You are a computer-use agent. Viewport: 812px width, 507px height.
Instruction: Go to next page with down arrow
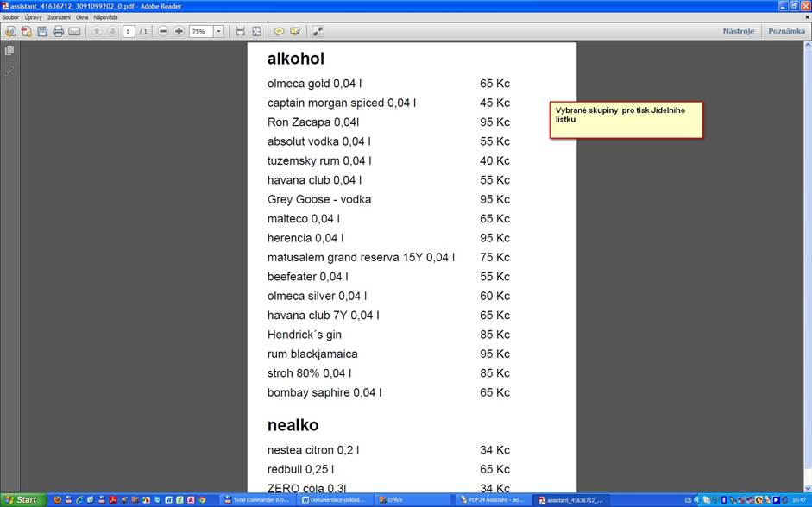pos(112,32)
